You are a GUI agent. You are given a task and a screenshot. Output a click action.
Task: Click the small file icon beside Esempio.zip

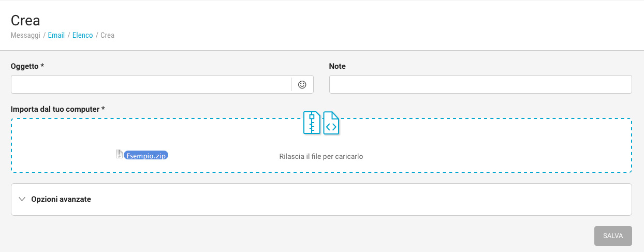coord(119,154)
